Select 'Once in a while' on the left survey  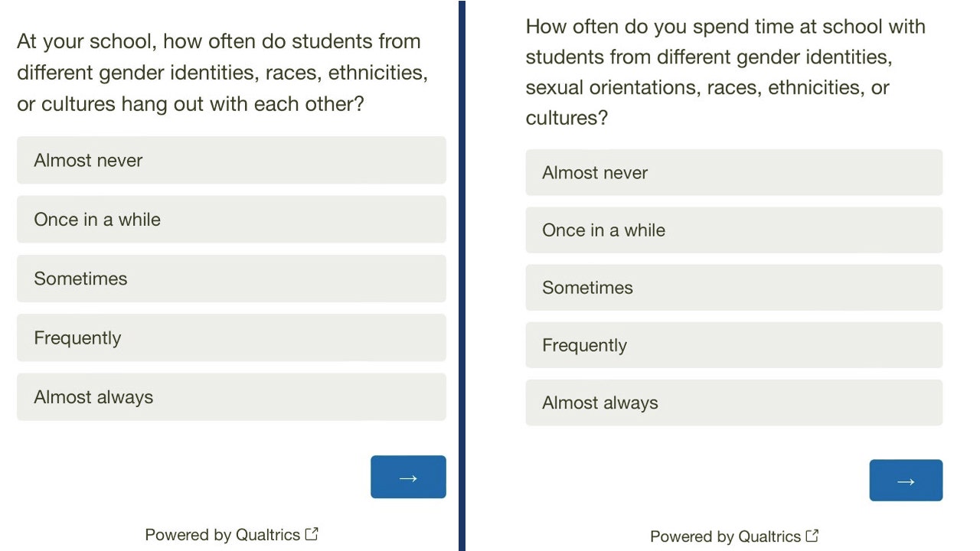tap(231, 219)
